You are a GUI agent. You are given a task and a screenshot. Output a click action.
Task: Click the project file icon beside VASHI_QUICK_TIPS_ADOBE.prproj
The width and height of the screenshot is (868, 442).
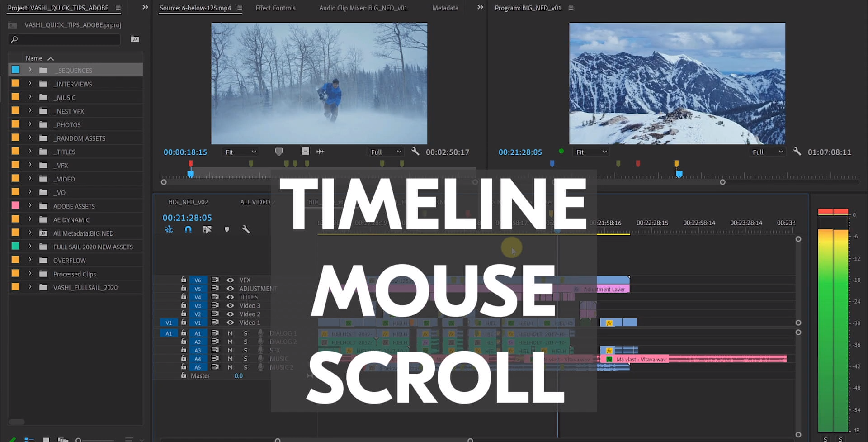coord(13,25)
